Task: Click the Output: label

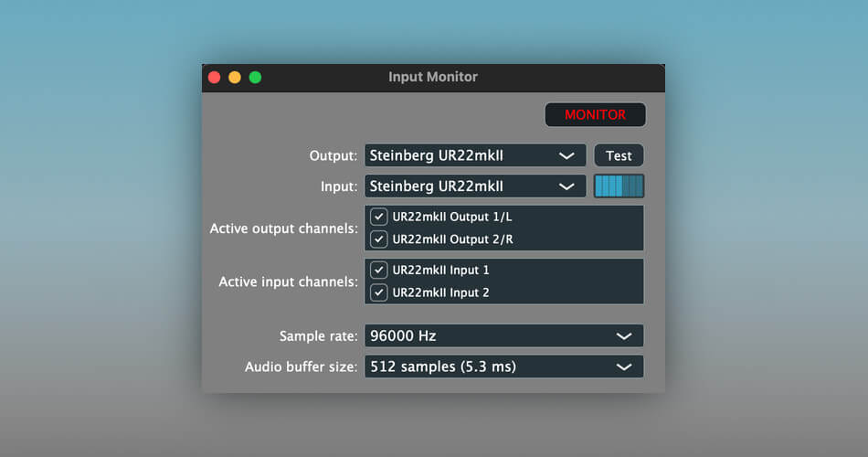Action: click(x=333, y=155)
